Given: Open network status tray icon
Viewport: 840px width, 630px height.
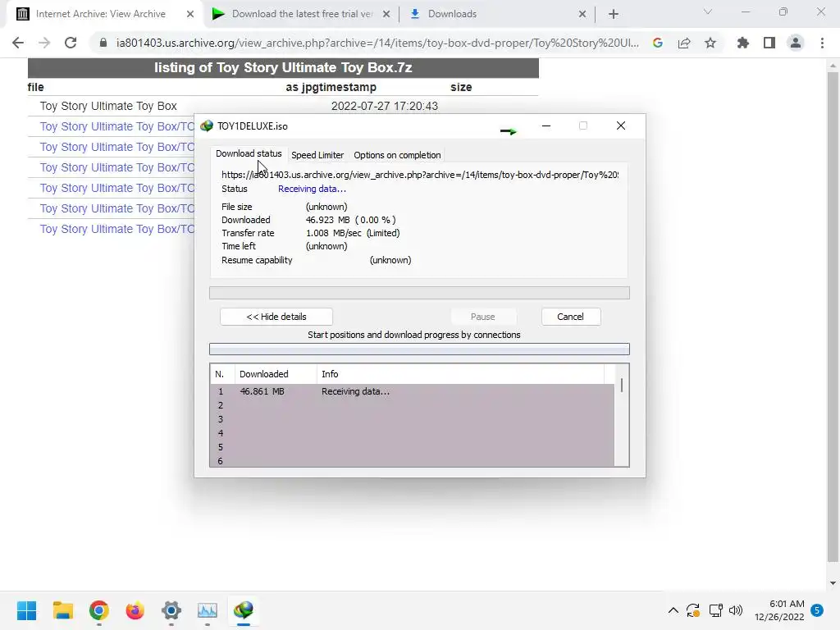Looking at the screenshot, I should pos(715,610).
